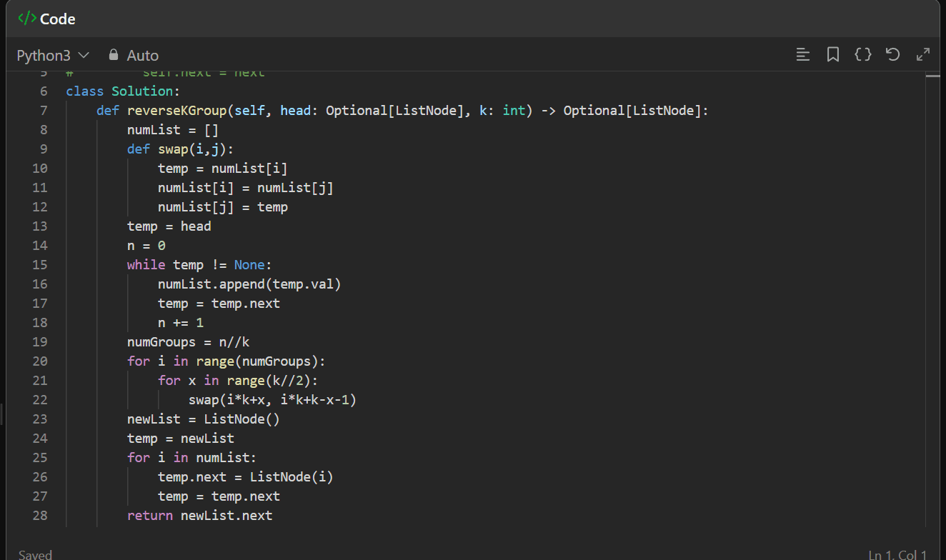Click line number 22 in the gutter

click(x=40, y=399)
